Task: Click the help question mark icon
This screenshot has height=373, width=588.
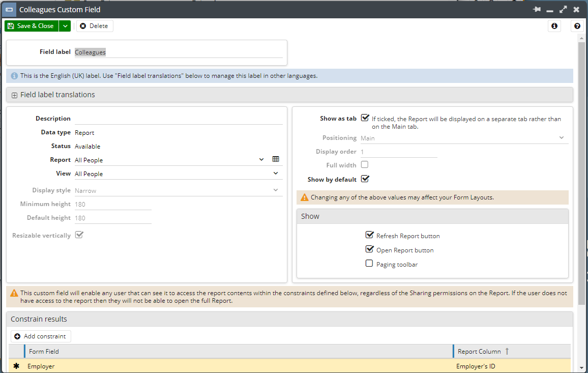Action: 577,26
